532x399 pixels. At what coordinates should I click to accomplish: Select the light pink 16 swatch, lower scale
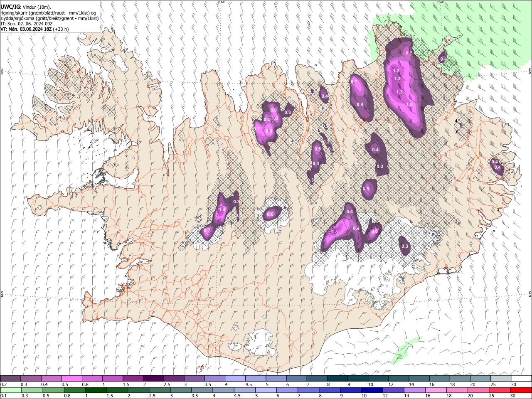[x=436, y=390]
